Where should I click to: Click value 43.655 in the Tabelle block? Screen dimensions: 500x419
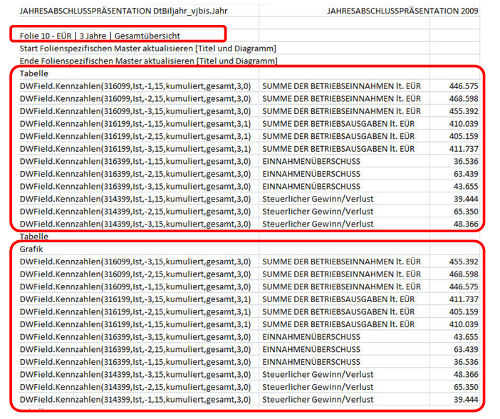(466, 186)
